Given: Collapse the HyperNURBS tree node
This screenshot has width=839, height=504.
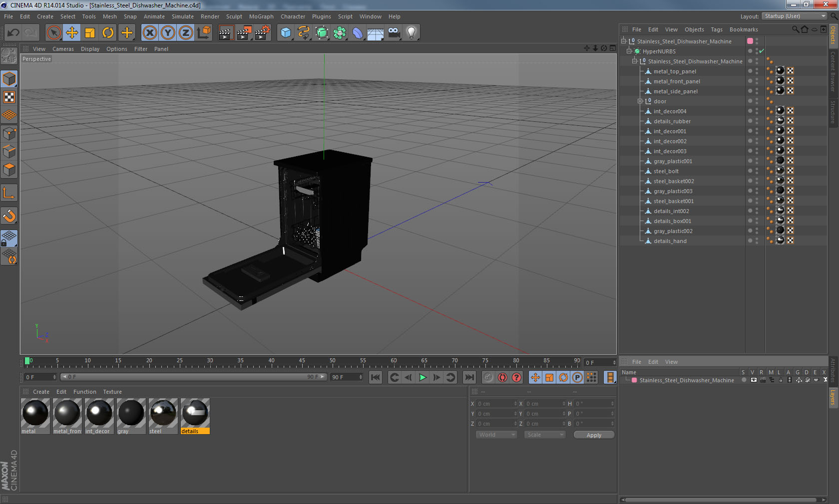Looking at the screenshot, I should click(629, 51).
